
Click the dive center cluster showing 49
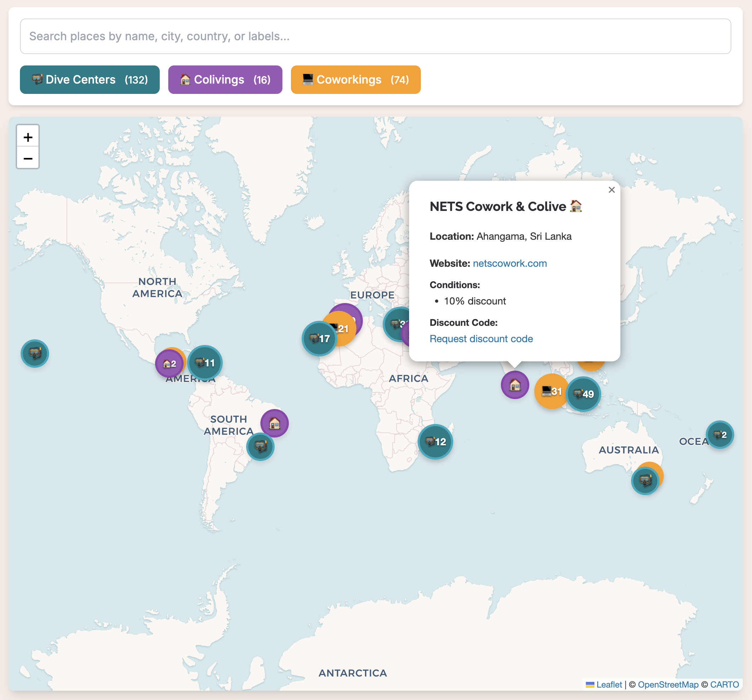point(584,394)
